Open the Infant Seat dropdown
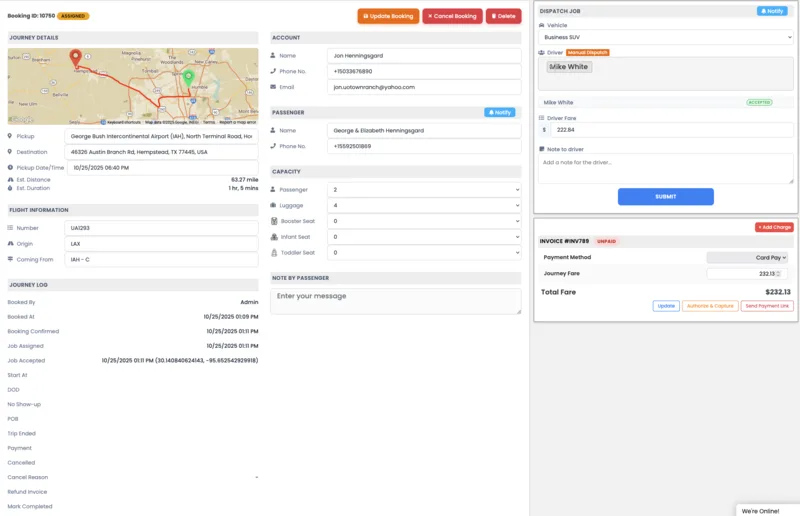The image size is (800, 516). point(424,237)
